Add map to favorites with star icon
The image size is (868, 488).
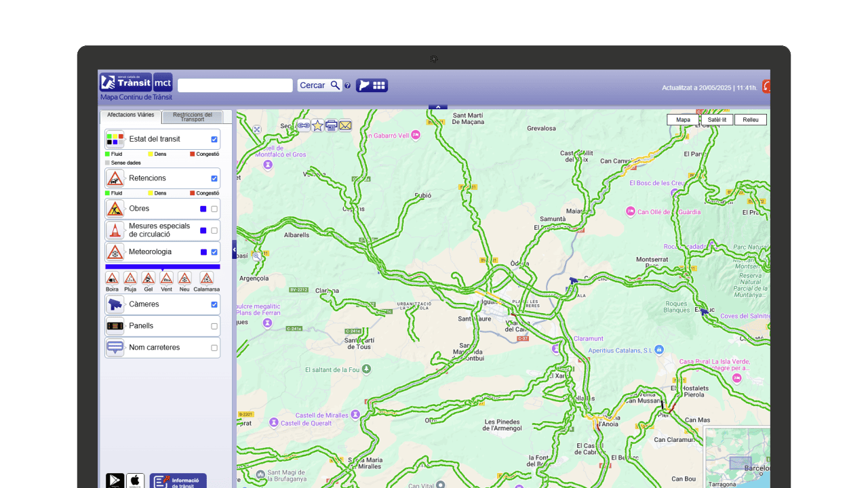[317, 125]
